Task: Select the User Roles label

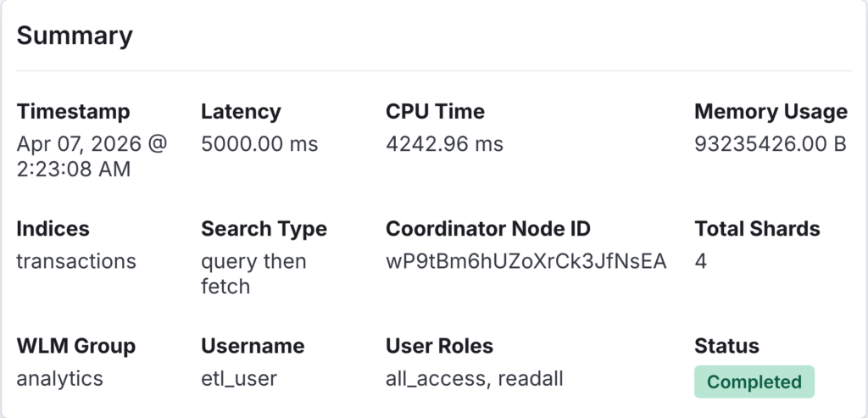Action: [440, 346]
